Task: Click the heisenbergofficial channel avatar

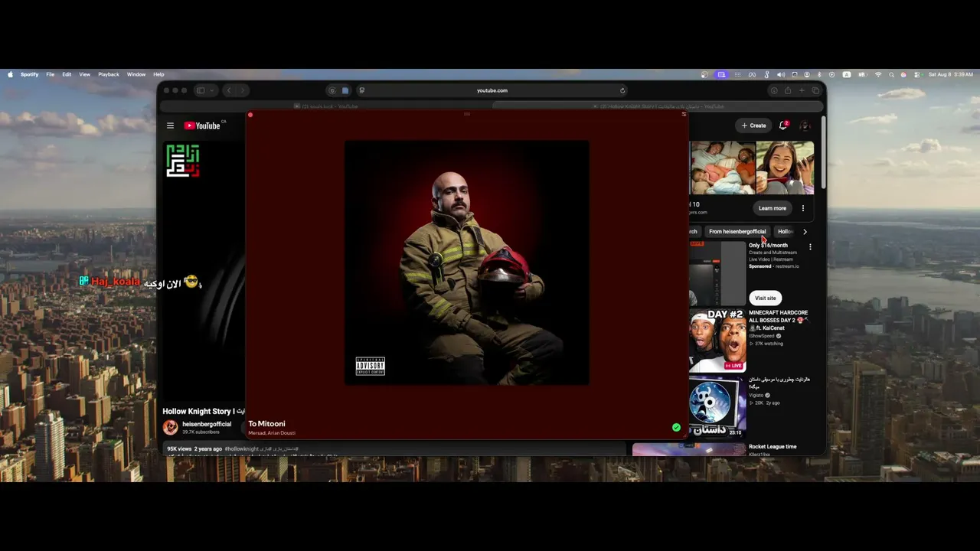Action: point(170,427)
